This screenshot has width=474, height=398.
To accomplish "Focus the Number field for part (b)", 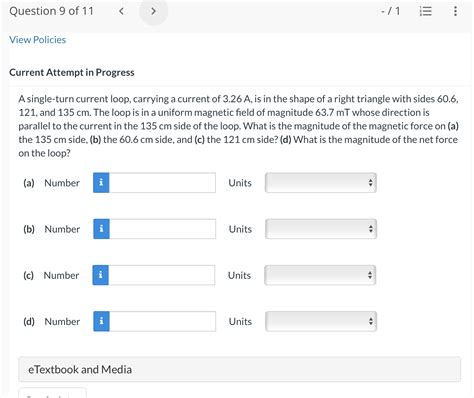I will [x=163, y=229].
